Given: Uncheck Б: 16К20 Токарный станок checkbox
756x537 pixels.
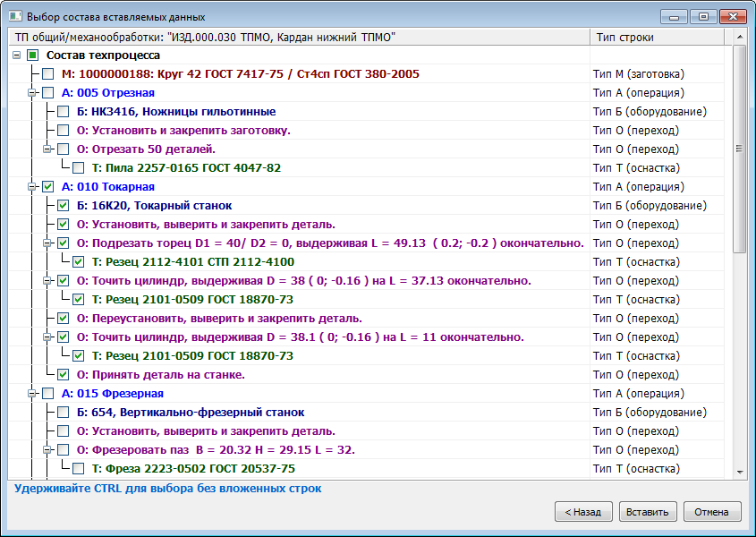Looking at the screenshot, I should [x=64, y=206].
